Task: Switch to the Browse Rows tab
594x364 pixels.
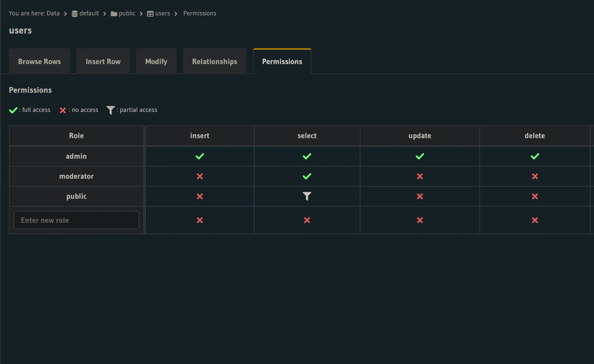Action: coord(39,61)
